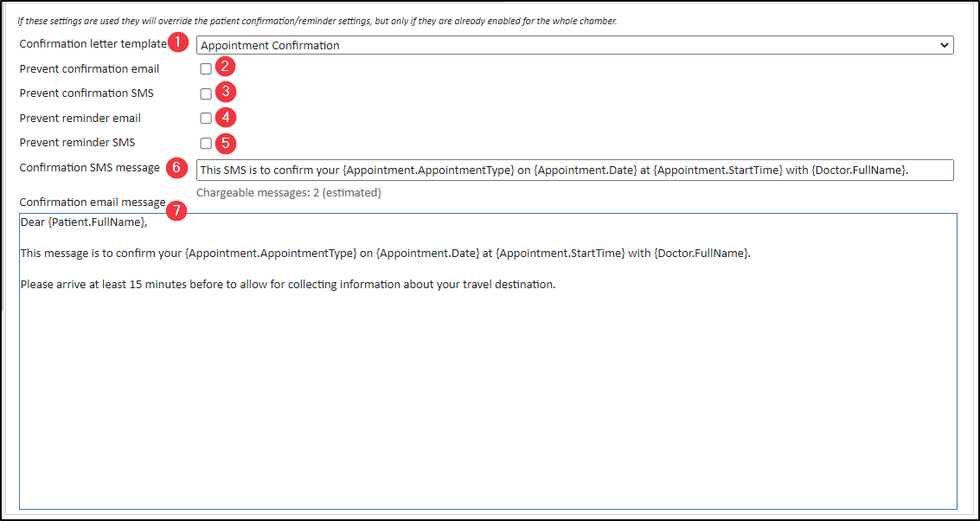
Task: Select the red number 3 callout
Action: click(x=225, y=92)
